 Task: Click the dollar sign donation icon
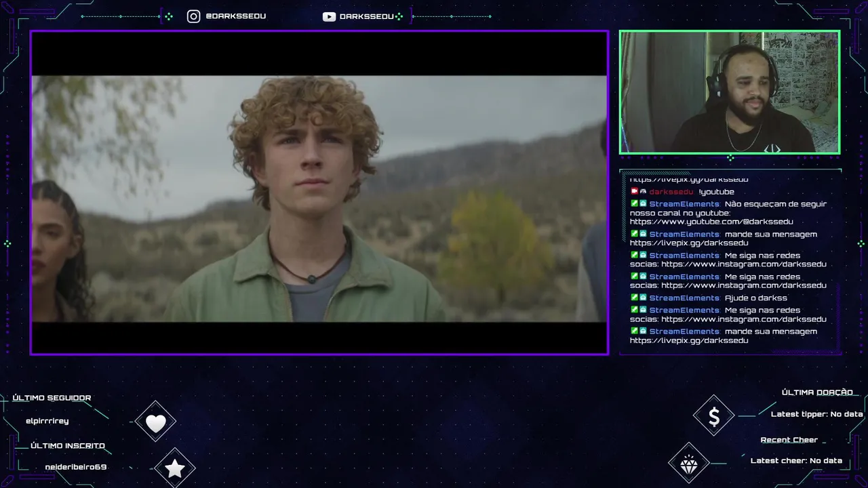click(x=713, y=416)
